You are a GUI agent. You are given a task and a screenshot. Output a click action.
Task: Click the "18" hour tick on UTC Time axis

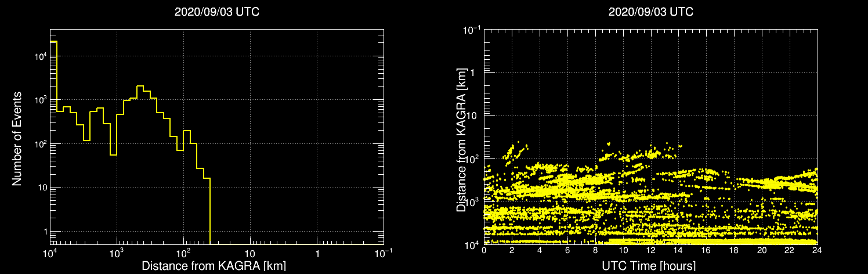pos(734,251)
